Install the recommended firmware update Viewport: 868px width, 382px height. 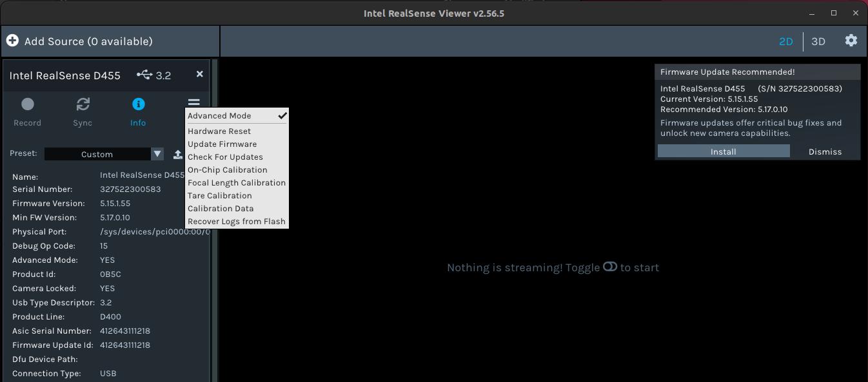[x=723, y=151]
